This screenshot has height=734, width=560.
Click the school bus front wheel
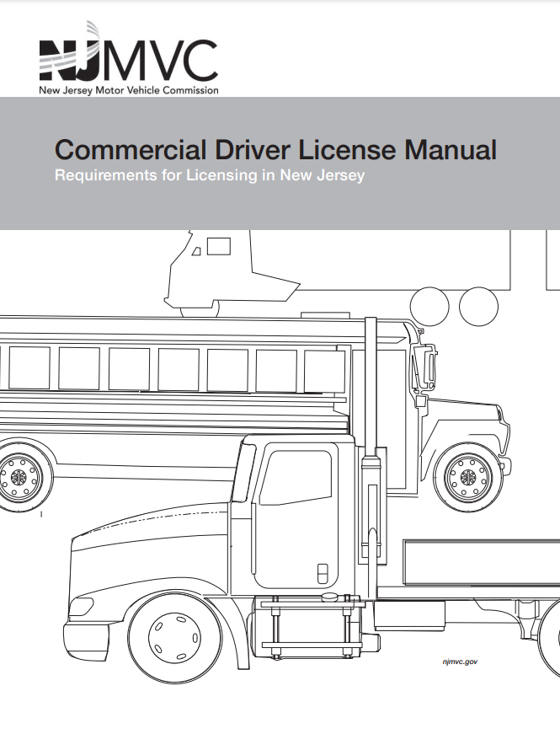467,479
